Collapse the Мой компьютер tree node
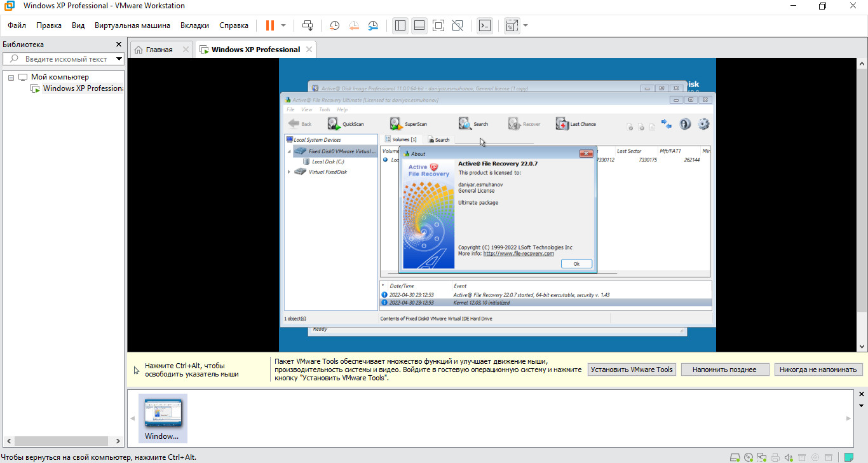Screen dimensions: 868x463 click(x=11, y=77)
